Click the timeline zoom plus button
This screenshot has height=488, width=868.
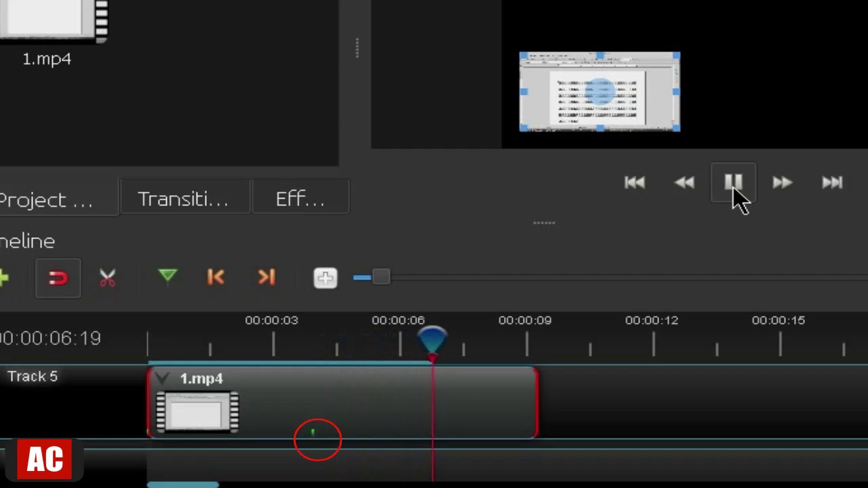click(x=325, y=278)
